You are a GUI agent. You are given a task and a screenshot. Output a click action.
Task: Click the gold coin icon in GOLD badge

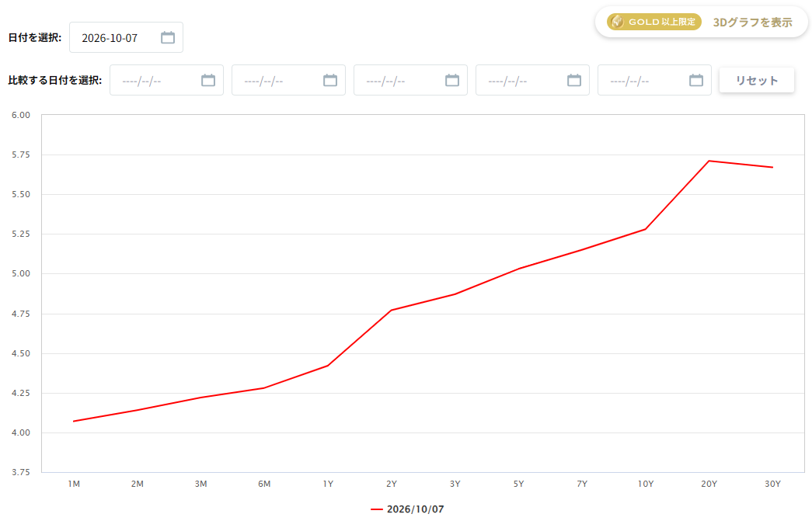point(617,22)
